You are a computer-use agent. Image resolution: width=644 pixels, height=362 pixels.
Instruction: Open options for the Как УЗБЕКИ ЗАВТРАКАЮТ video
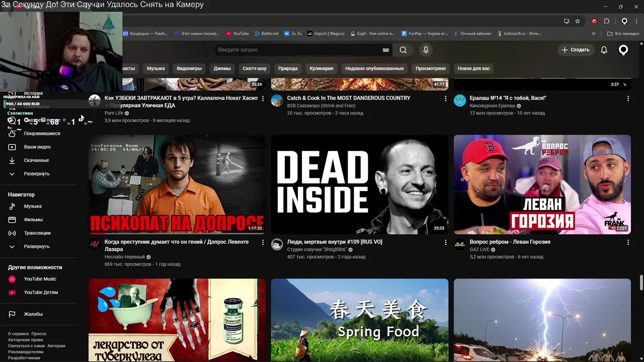click(263, 99)
